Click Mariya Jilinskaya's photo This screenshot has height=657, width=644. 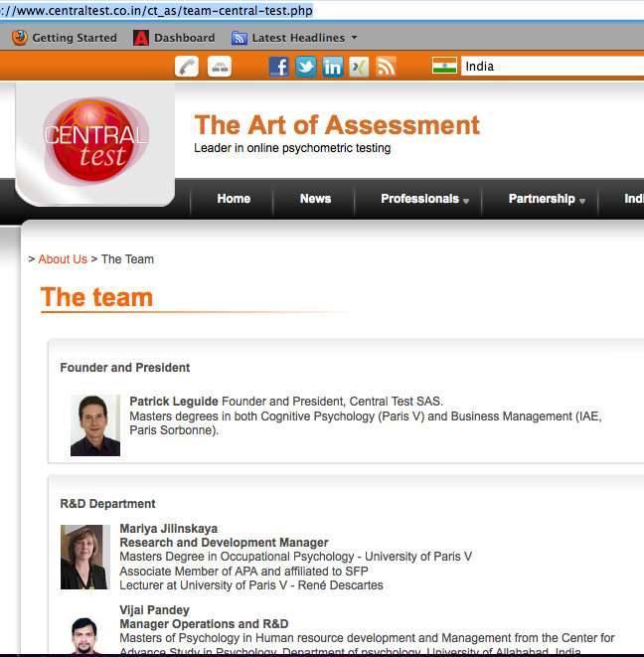coord(85,557)
